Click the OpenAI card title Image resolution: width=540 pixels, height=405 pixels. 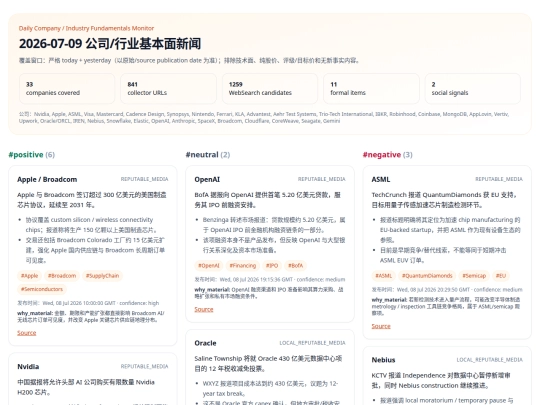[x=207, y=179]
